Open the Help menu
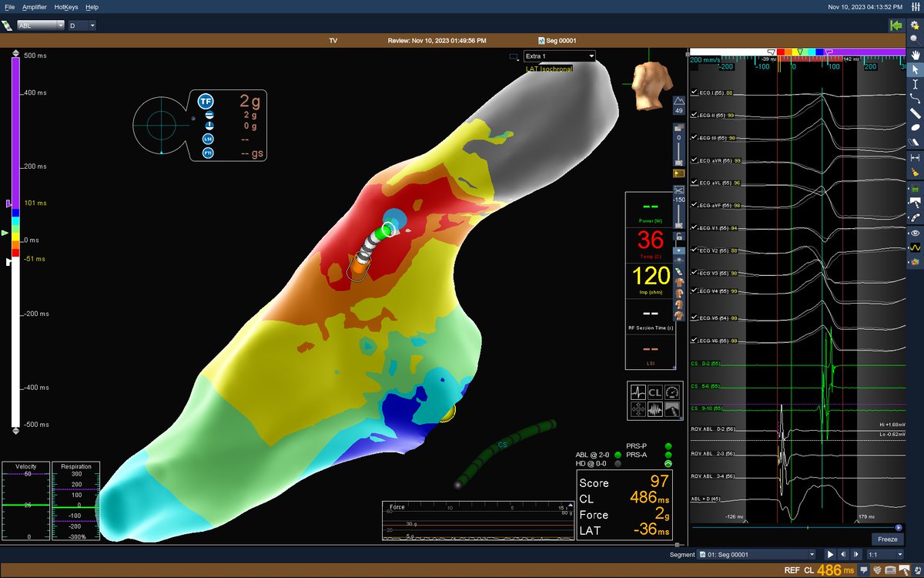Image resolution: width=924 pixels, height=578 pixels. pyautogui.click(x=92, y=6)
